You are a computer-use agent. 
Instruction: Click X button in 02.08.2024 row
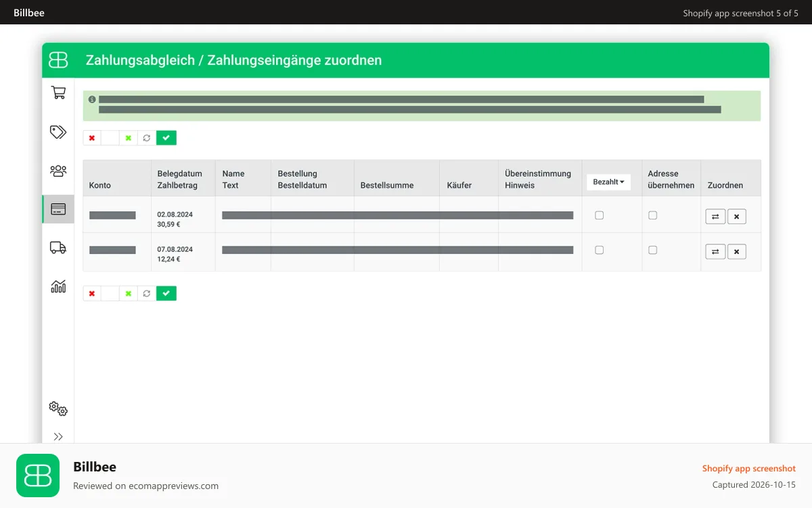point(737,217)
